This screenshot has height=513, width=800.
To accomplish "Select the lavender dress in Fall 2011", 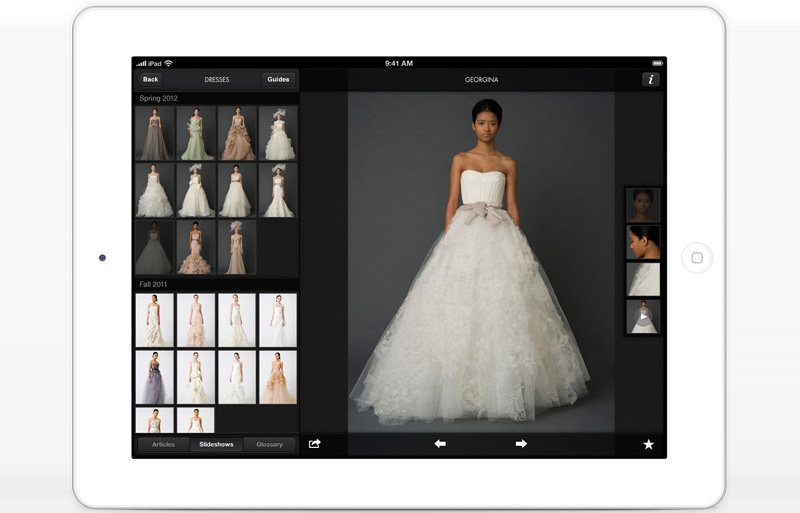I will coord(155,377).
